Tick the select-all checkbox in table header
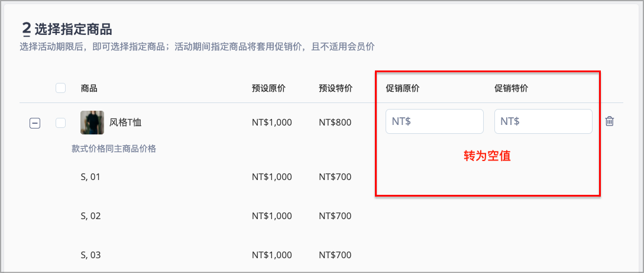 [x=60, y=88]
